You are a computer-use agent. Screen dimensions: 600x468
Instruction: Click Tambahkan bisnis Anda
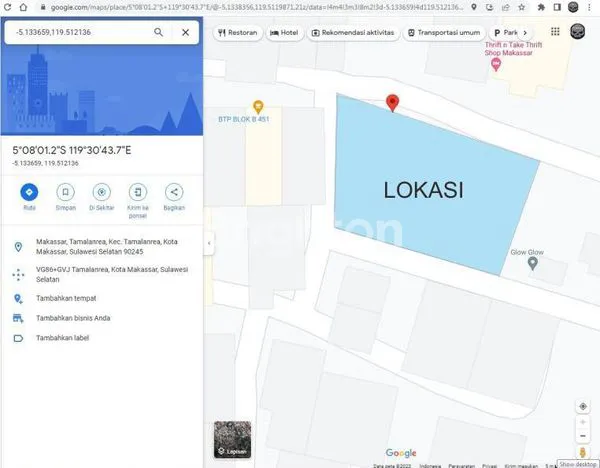click(102, 318)
